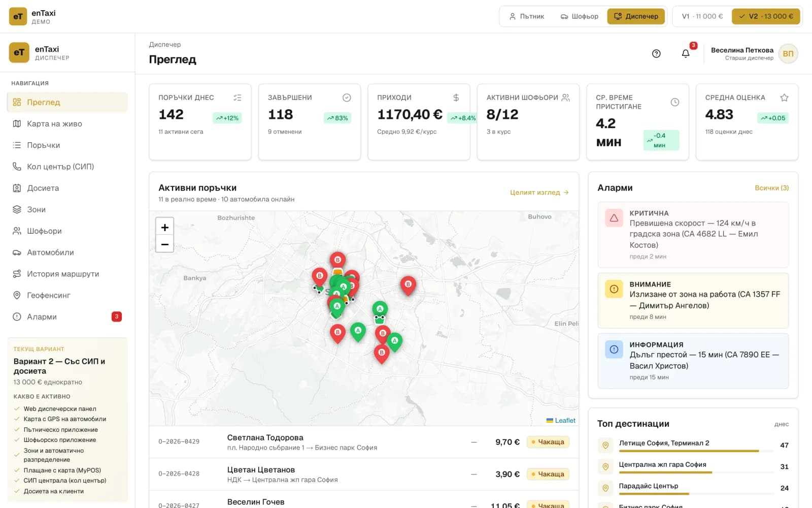
Task: Click Чакаща status on 3,90 € order
Action: pyautogui.click(x=548, y=474)
